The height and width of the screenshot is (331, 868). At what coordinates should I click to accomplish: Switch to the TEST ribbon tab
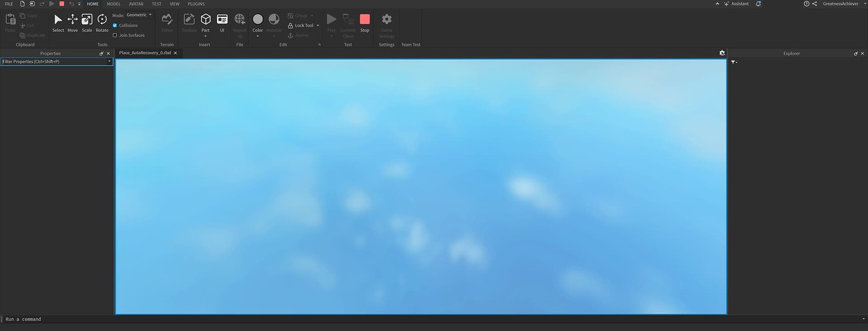[157, 4]
